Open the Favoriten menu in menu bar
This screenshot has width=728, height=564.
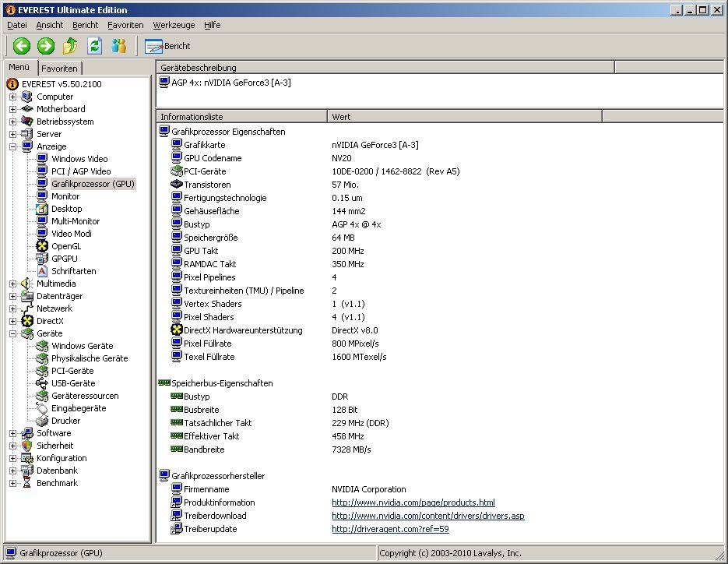pyautogui.click(x=125, y=25)
